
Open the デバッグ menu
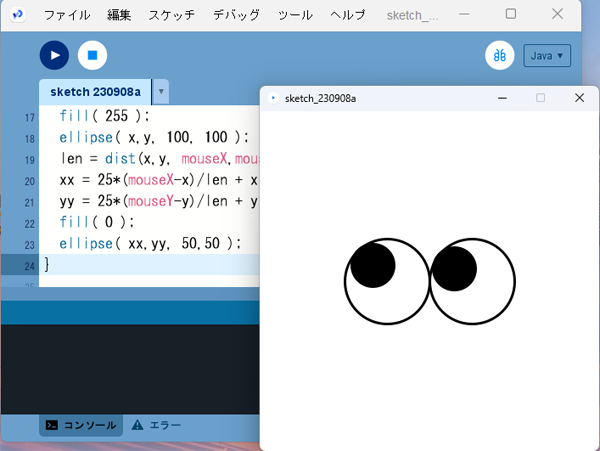pyautogui.click(x=236, y=15)
